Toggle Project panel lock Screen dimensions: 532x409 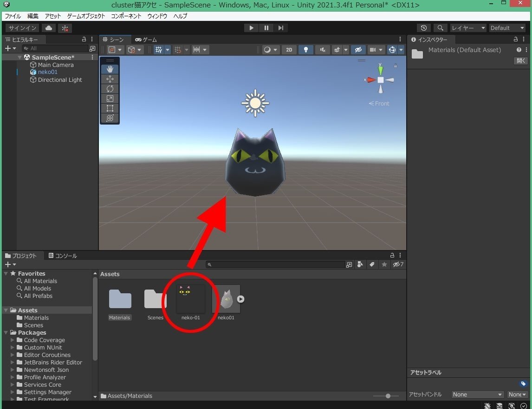pos(392,256)
